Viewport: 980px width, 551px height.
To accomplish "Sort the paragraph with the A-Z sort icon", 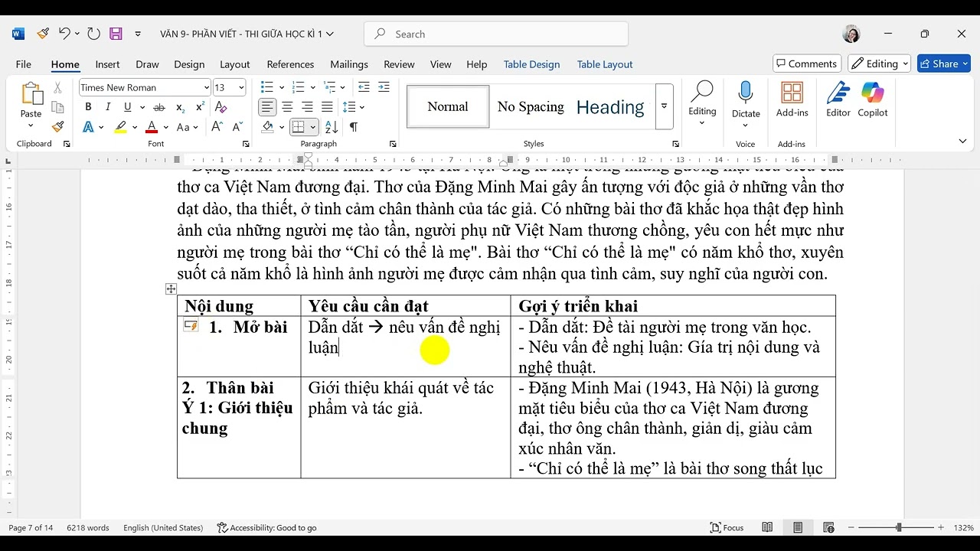I will [x=332, y=127].
